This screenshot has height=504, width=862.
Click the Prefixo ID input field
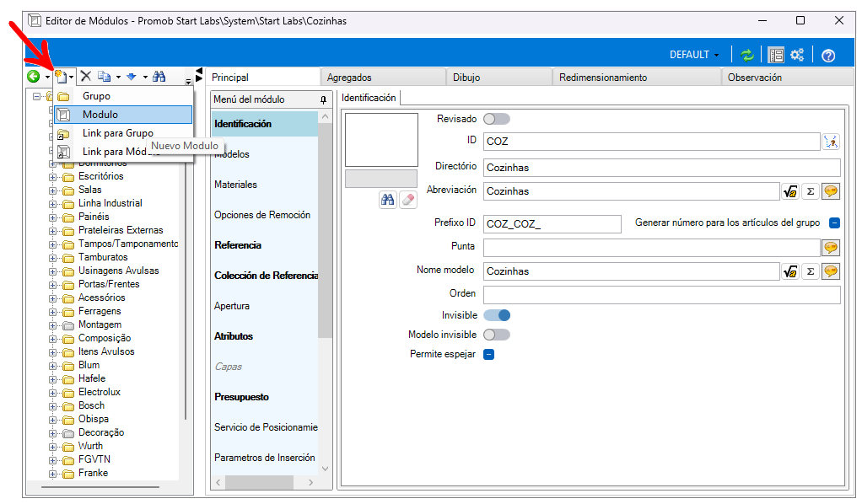click(552, 224)
